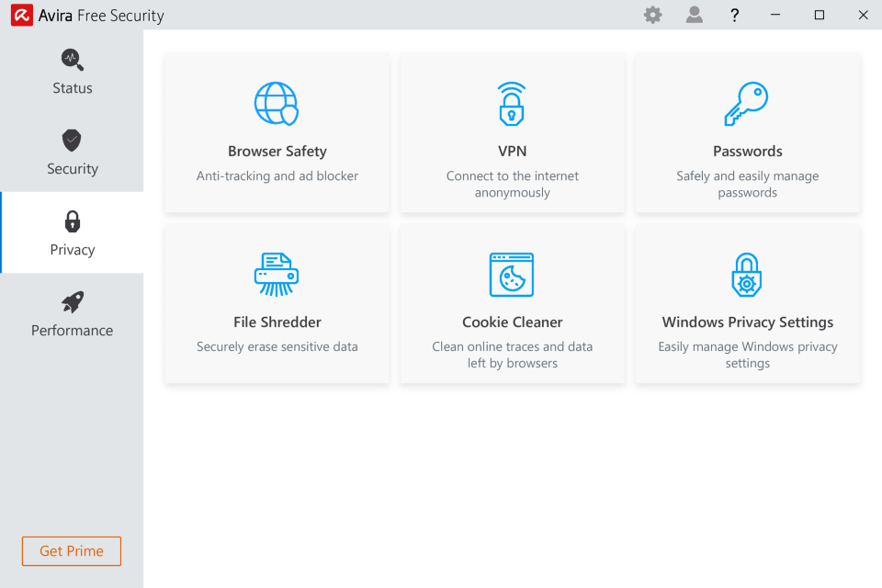Click 'Connect to the internet anonymously' text

tap(513, 184)
